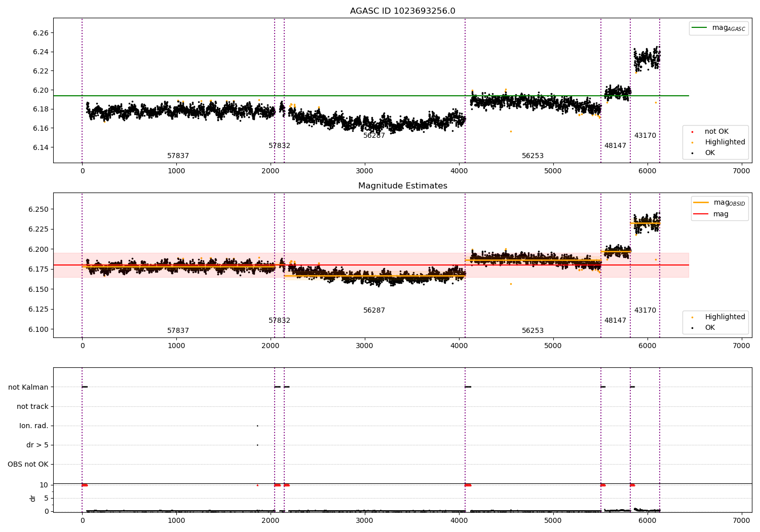760x532 pixels.
Task: Click the 10 tick on the dr axis
Action: [x=44, y=485]
